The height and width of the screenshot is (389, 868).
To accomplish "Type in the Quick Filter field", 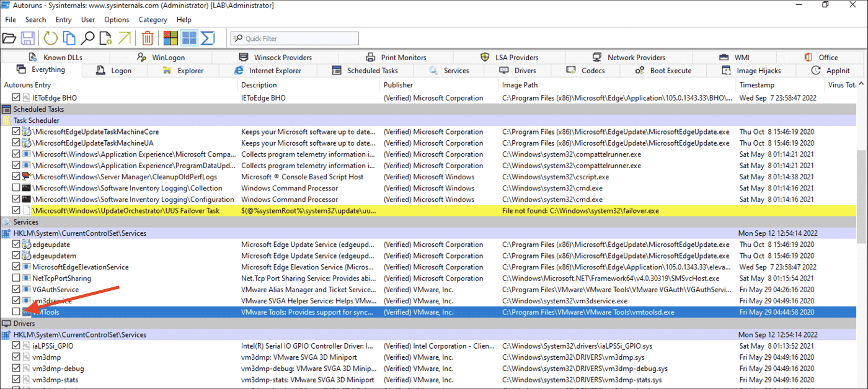I will 294,38.
